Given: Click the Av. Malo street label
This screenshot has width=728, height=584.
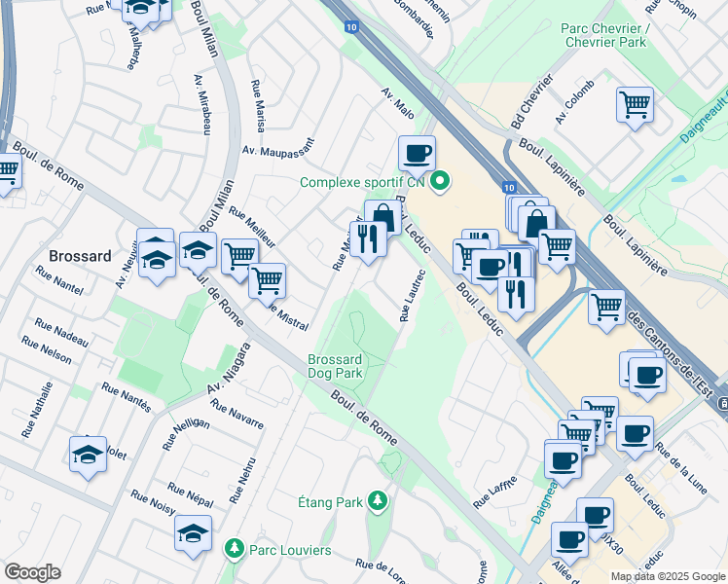Looking at the screenshot, I should (x=397, y=102).
